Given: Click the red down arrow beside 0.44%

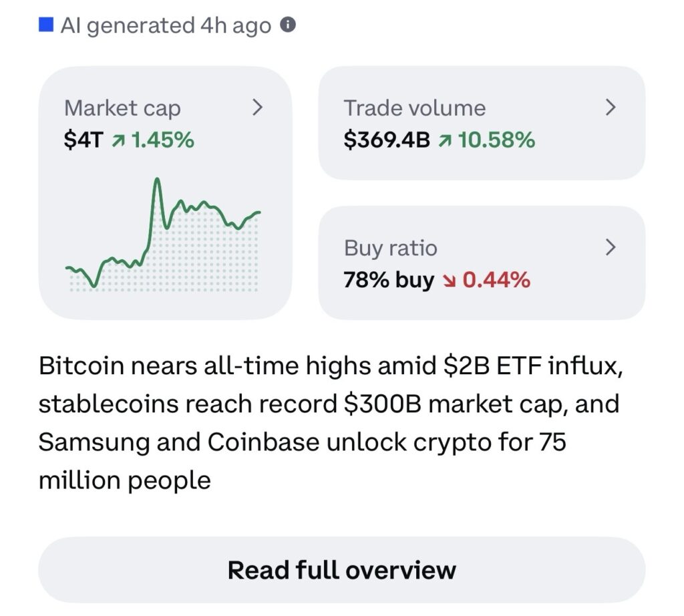Looking at the screenshot, I should click(448, 280).
